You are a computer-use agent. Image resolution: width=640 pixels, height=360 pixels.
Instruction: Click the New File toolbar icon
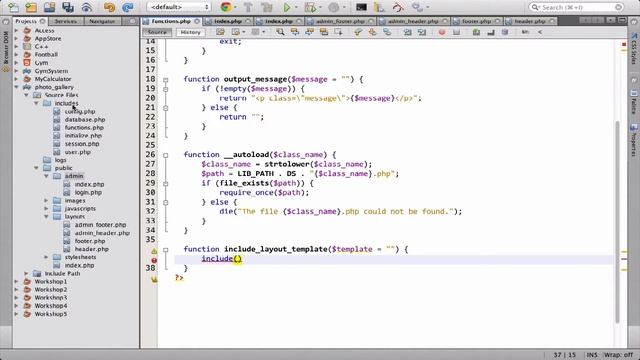click(13, 7)
